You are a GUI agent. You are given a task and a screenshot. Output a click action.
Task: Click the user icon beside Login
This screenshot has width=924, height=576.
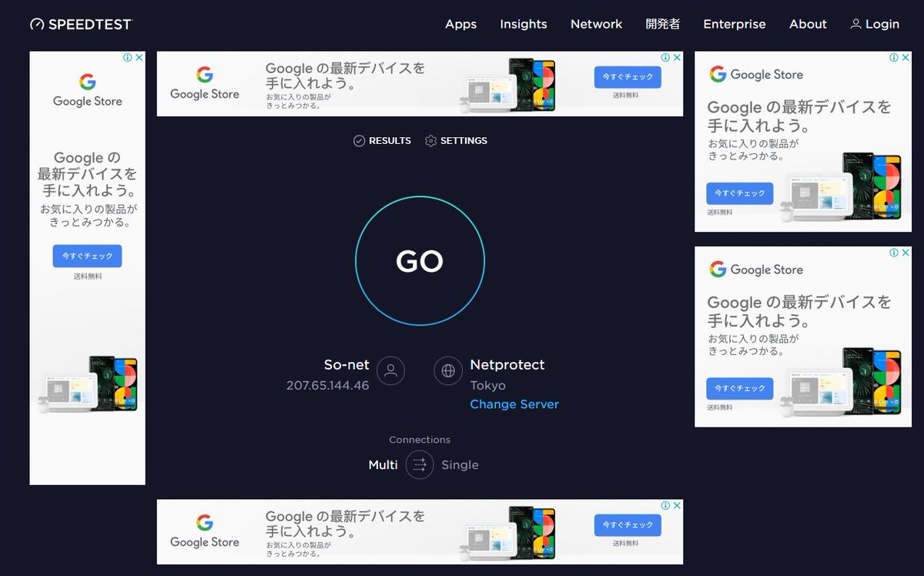[855, 24]
